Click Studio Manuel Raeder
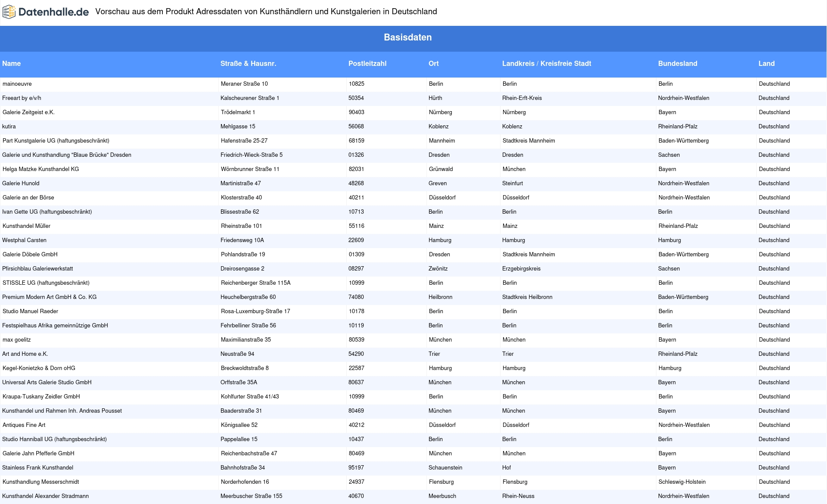 pyautogui.click(x=30, y=311)
